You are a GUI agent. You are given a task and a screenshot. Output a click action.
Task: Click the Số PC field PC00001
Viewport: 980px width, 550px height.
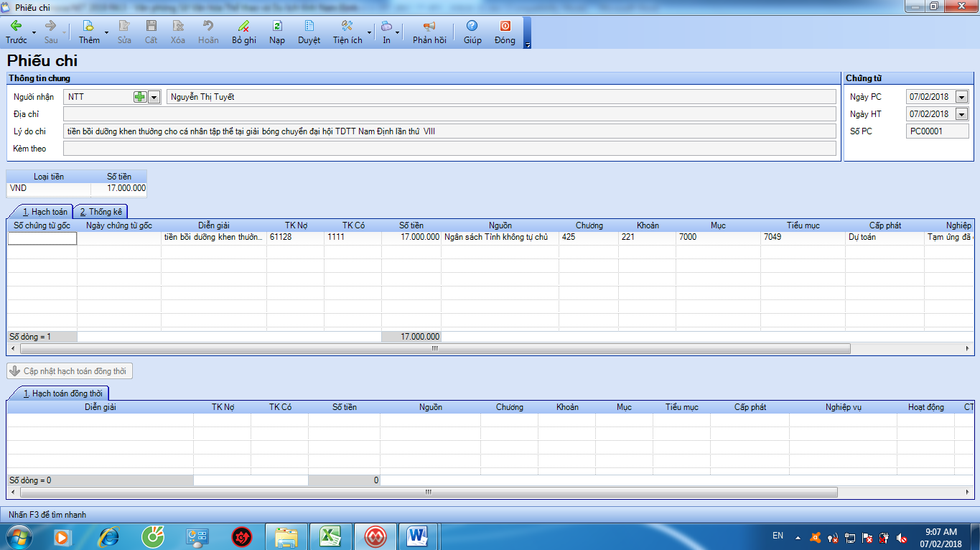[x=938, y=131]
